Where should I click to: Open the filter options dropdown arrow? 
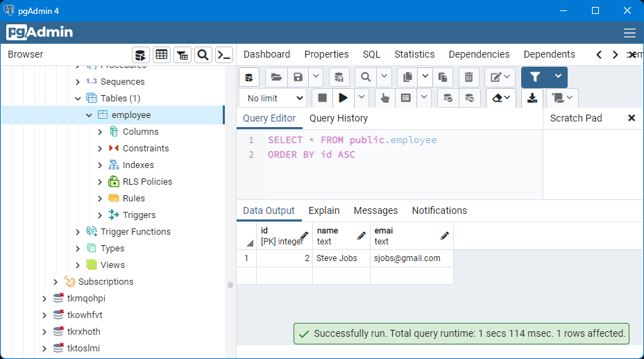point(558,76)
